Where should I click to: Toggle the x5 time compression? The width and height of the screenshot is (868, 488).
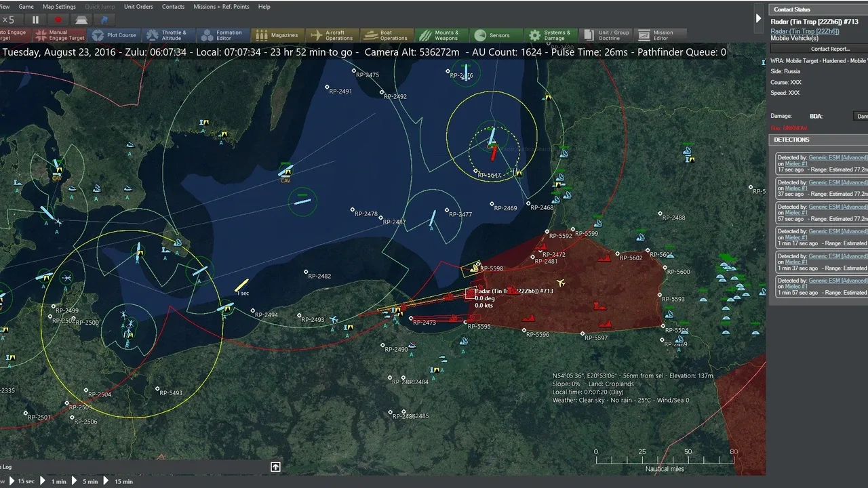pyautogui.click(x=8, y=20)
